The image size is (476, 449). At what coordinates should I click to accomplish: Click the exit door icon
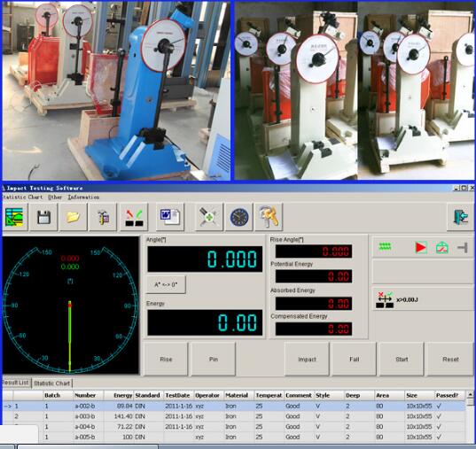click(x=460, y=217)
